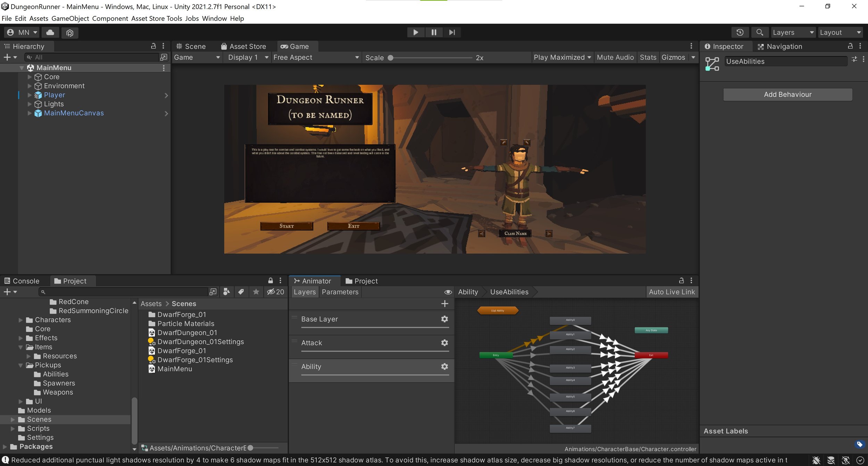Open the cloud services icon
The height and width of the screenshot is (466, 868).
pyautogui.click(x=50, y=32)
